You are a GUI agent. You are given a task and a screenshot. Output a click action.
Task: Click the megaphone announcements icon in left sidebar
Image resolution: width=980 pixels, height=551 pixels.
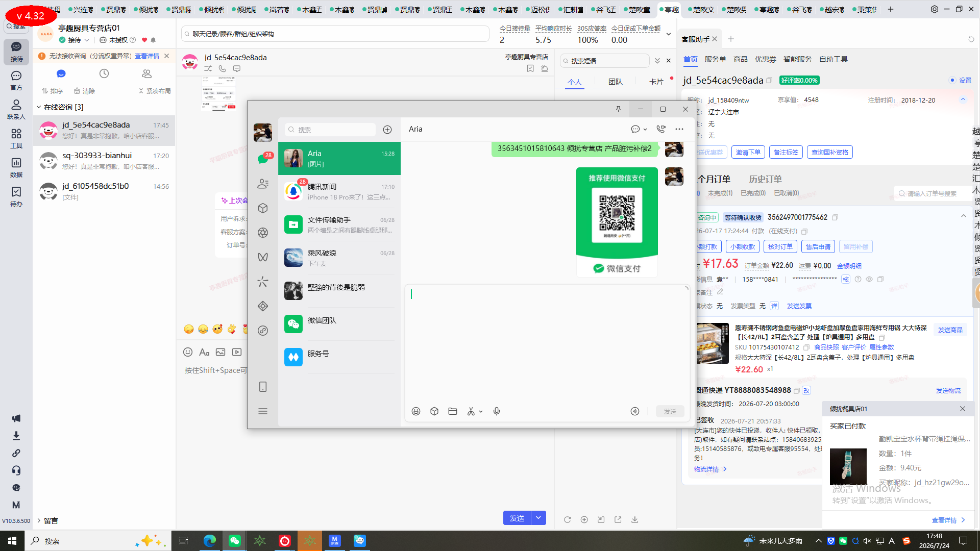click(16, 418)
